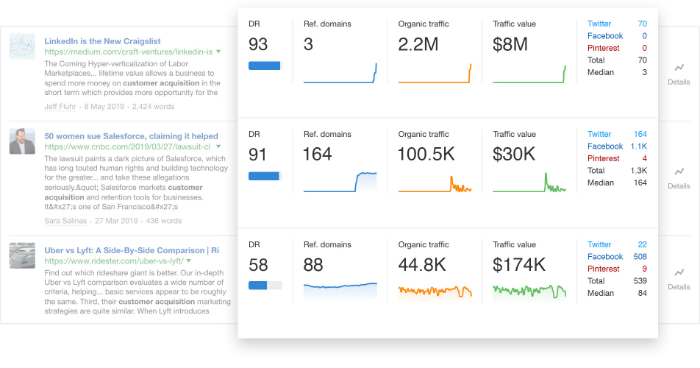
Task: Open the Details chart icon for LinkedIn article
Action: coord(679,68)
